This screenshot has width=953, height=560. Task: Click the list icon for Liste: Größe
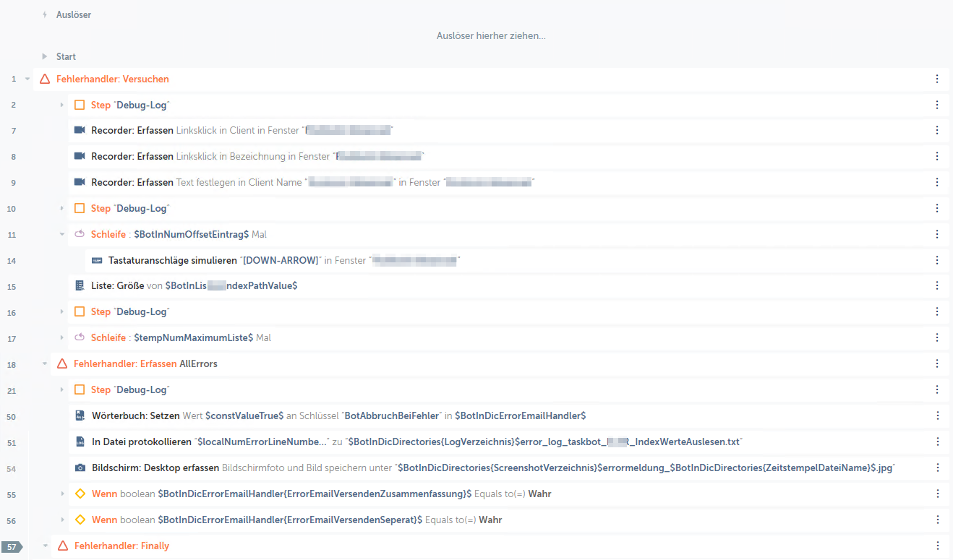point(80,285)
